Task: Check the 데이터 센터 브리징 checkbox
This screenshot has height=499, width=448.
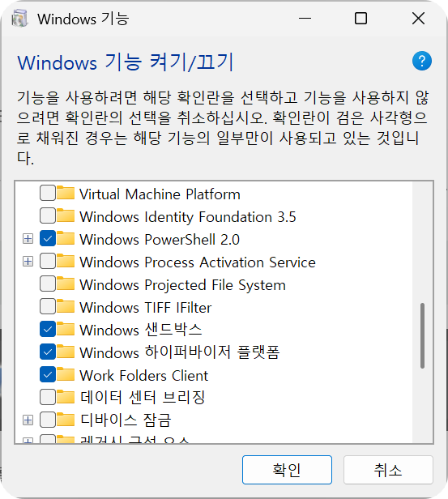Action: tap(48, 397)
